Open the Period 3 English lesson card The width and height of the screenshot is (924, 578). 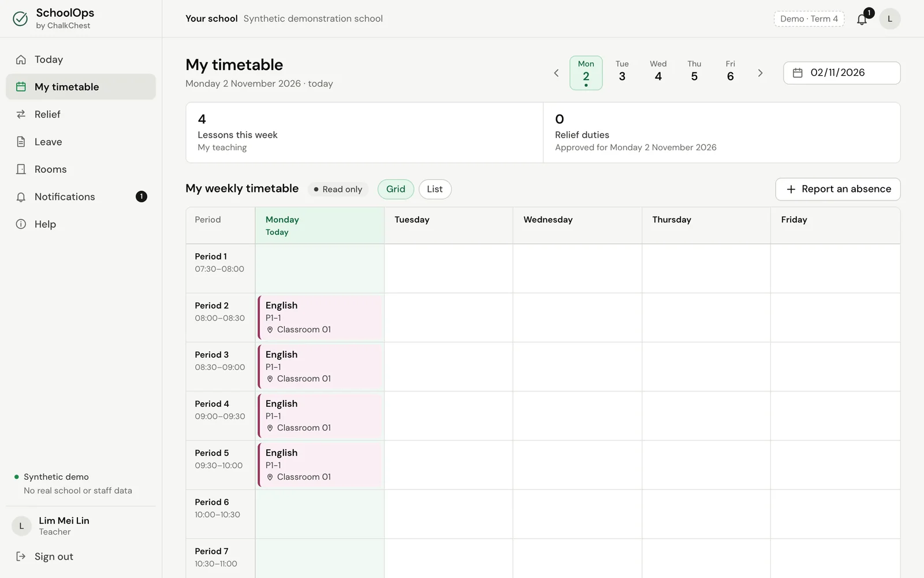(x=321, y=366)
